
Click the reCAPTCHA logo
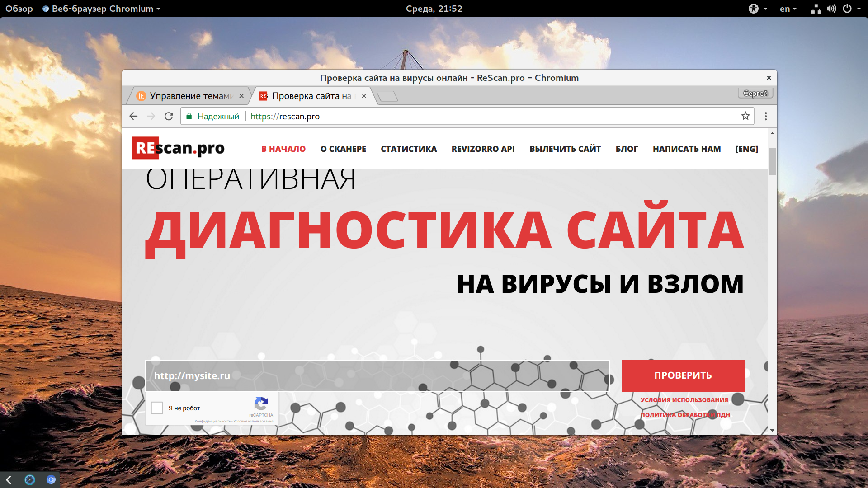(x=261, y=404)
